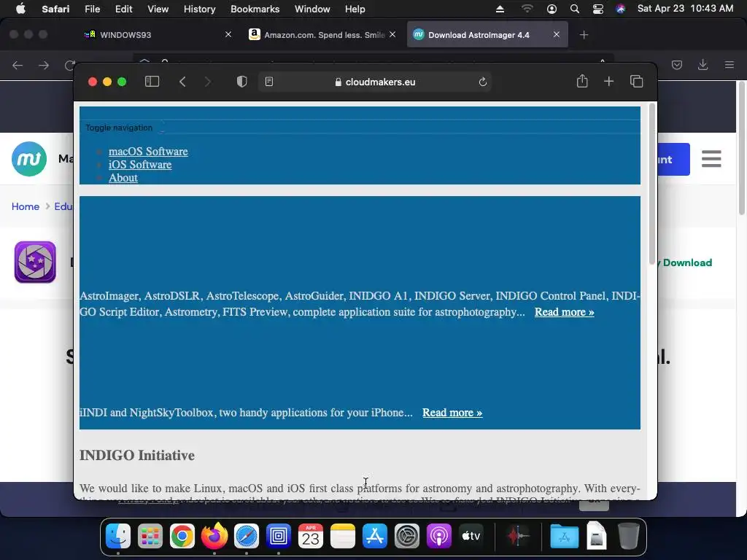Follow Read more link for astrophotography suite
747x560 pixels.
(x=564, y=312)
